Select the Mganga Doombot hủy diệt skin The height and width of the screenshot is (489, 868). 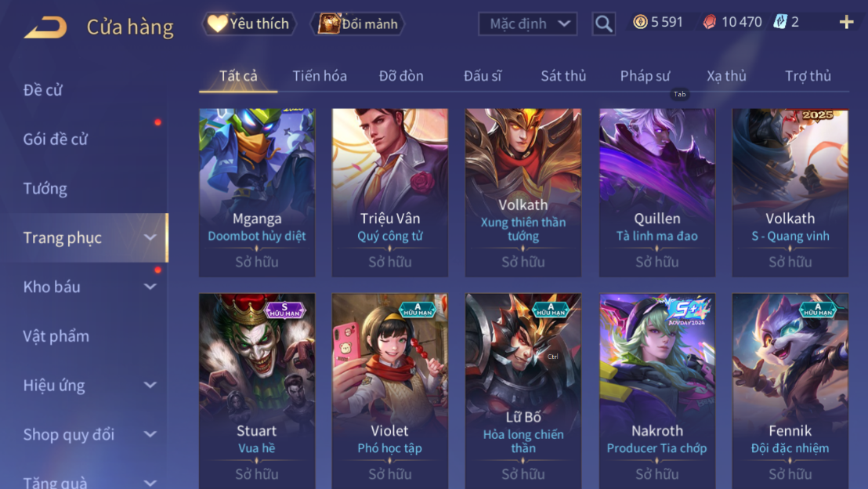pyautogui.click(x=257, y=192)
